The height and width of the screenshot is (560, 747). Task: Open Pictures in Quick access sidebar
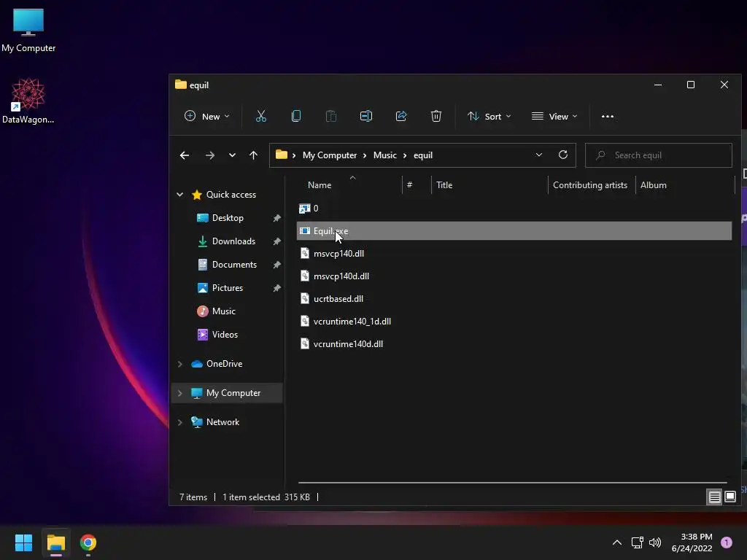(x=228, y=288)
